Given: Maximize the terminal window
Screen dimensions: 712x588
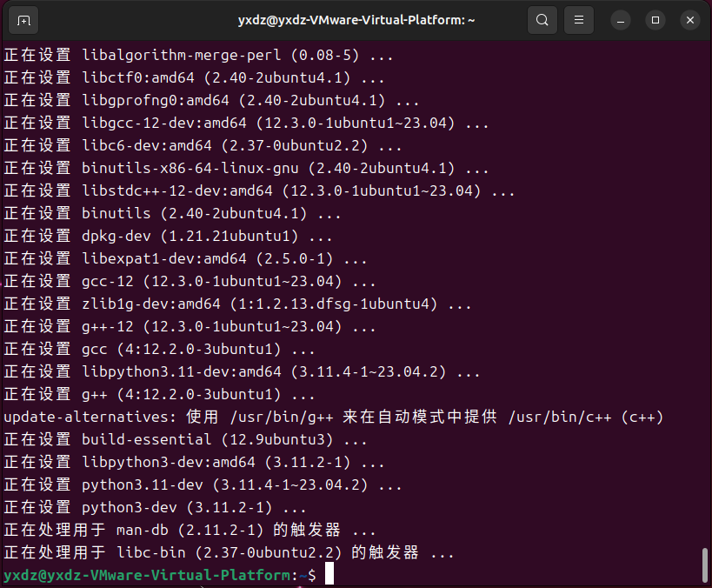Looking at the screenshot, I should [x=655, y=21].
